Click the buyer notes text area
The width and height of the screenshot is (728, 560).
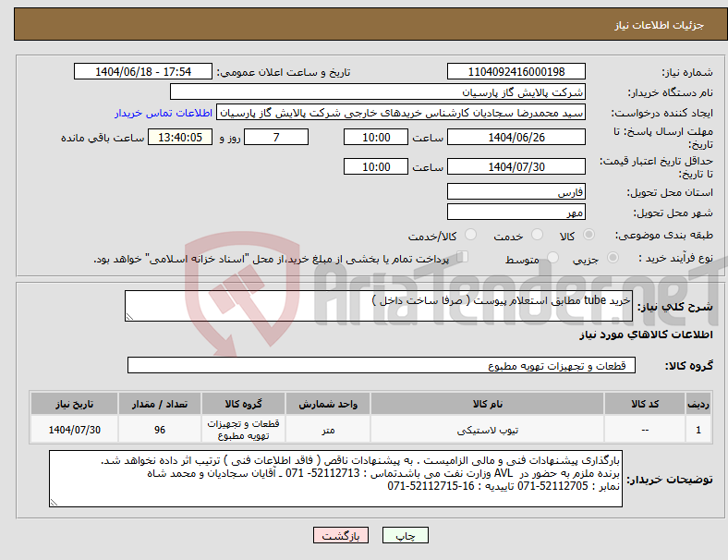pyautogui.click(x=335, y=479)
